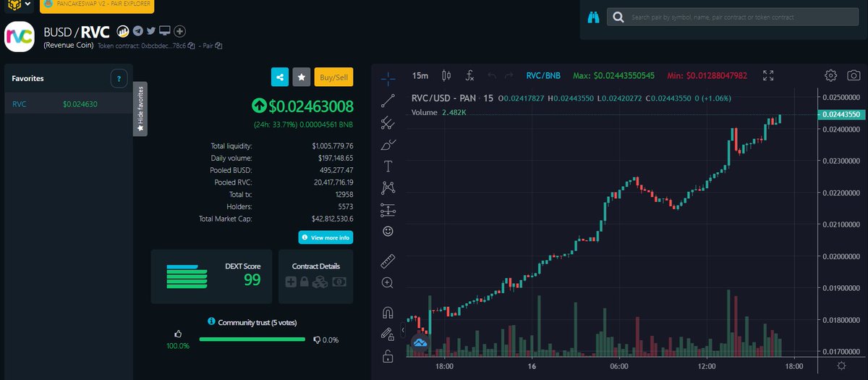Select the brush drawing tool
Screen dimensions: 868x380
(x=388, y=144)
